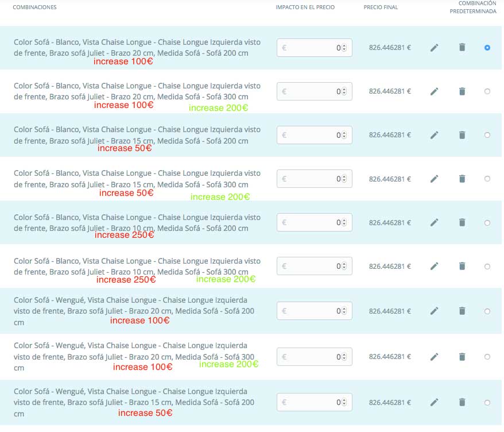Viewport: 504px width, 432px height.
Task: Edit the Blanco Brazo 20 cm Sofá 300 cm combination
Action: click(434, 92)
